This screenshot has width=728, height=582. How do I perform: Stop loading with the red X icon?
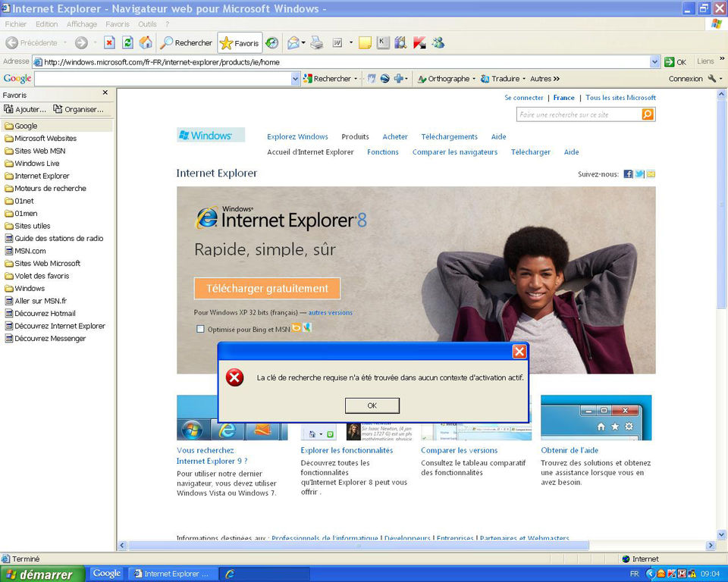pyautogui.click(x=108, y=42)
